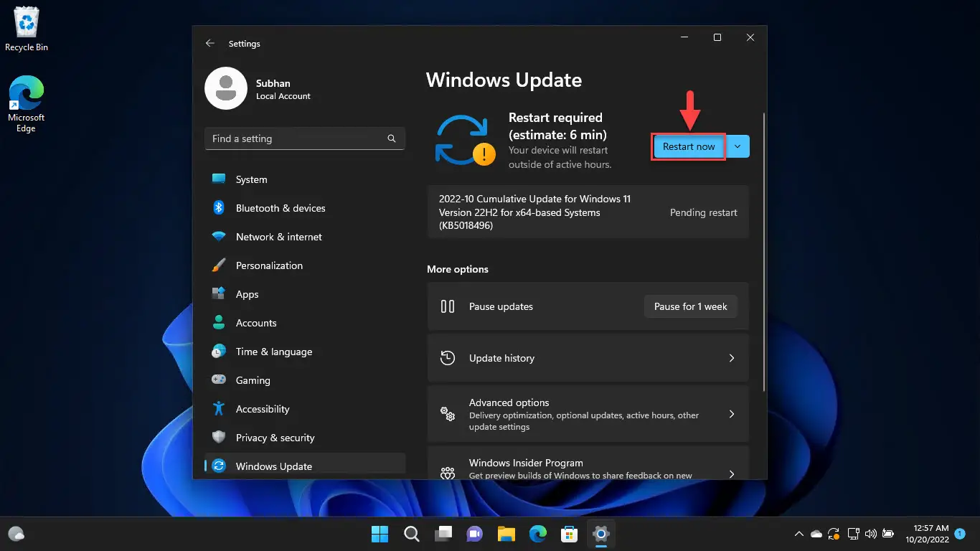Screen dimensions: 980x551
Task: Open the weather widget on taskbar
Action: pyautogui.click(x=16, y=534)
